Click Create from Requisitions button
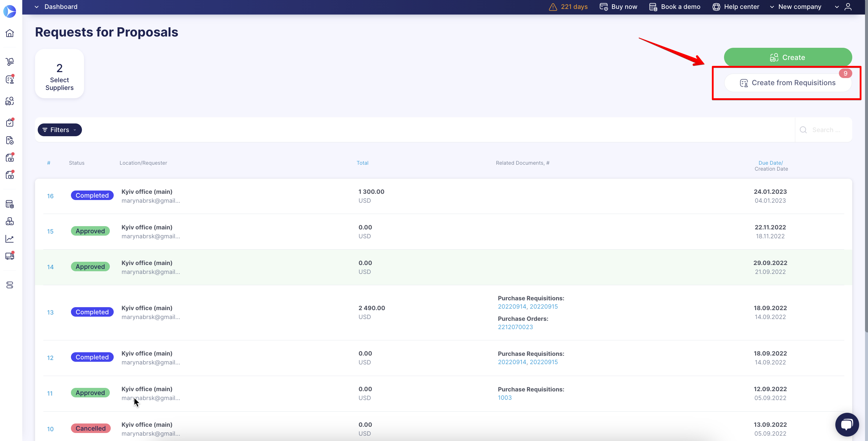Viewport: 868px width, 441px height. coord(788,83)
